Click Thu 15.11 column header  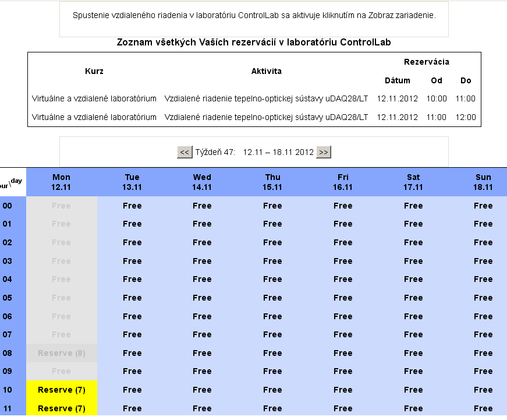pyautogui.click(x=272, y=182)
